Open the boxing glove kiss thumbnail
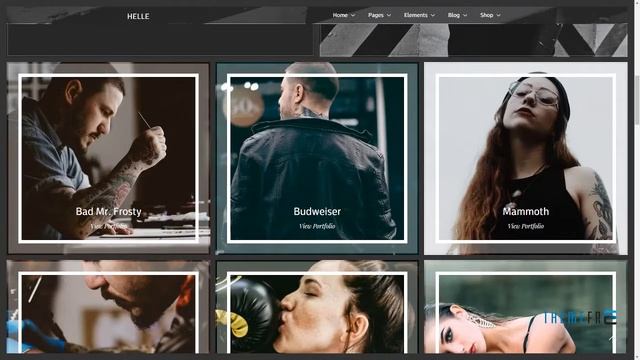 [317, 307]
